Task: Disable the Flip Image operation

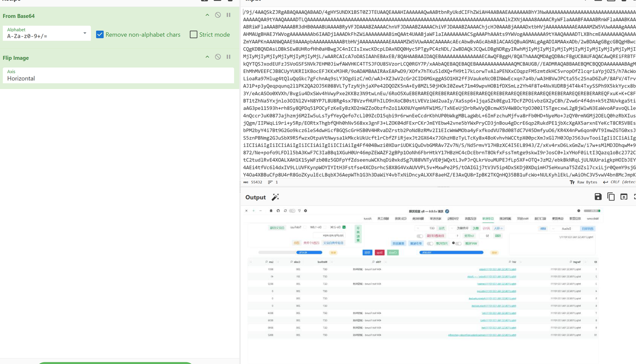Action: coord(218,57)
